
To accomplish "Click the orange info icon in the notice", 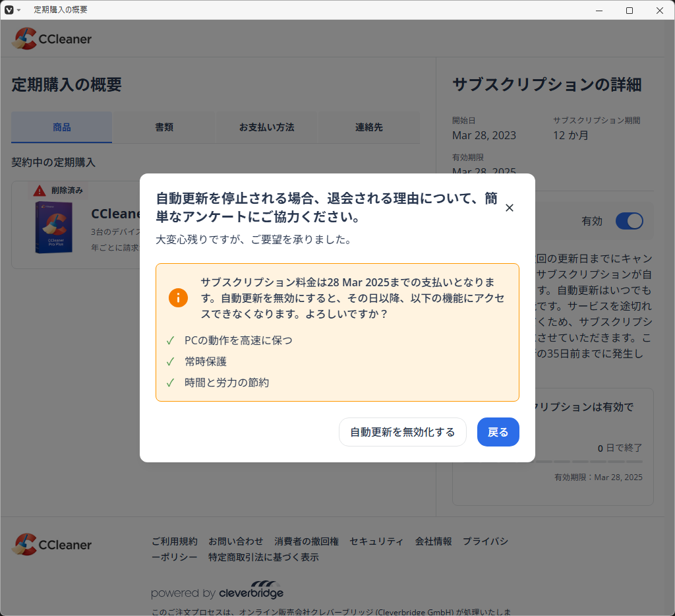I will [178, 297].
